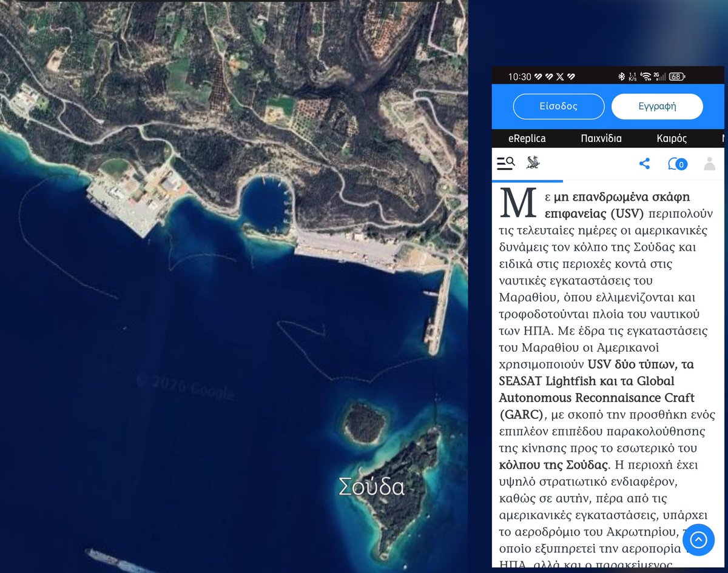Tap the share icon
728x573 pixels.
pos(644,164)
